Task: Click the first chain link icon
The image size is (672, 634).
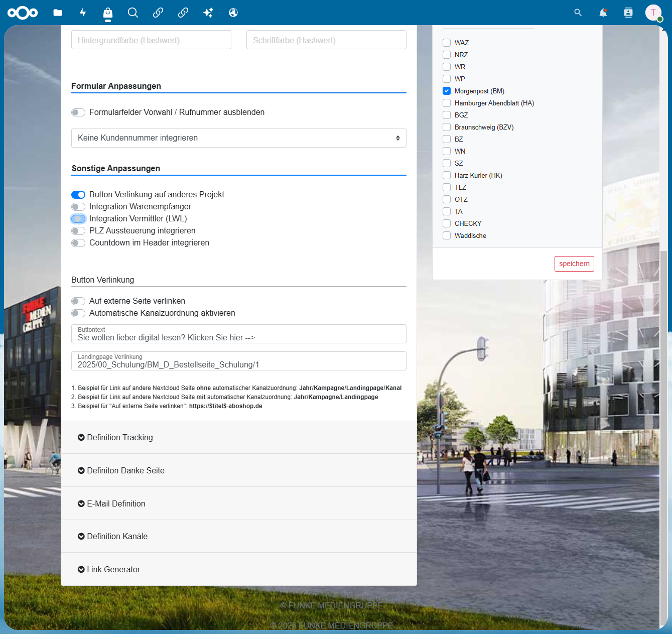Action: point(158,13)
